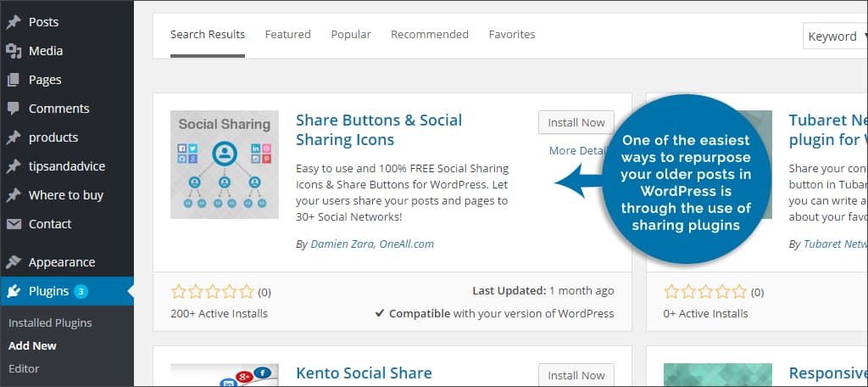The width and height of the screenshot is (868, 387).
Task: Go to Installed Plugins submenu
Action: coord(50,322)
